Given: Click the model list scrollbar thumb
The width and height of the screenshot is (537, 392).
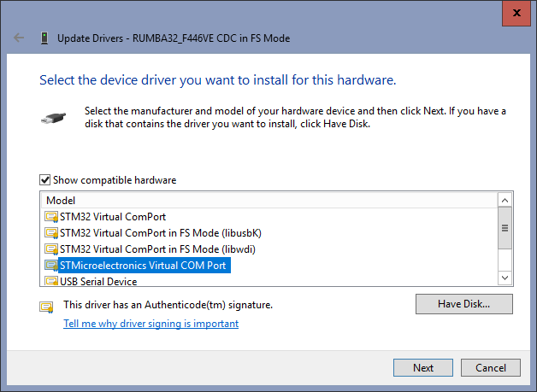Looking at the screenshot, I should [x=505, y=228].
